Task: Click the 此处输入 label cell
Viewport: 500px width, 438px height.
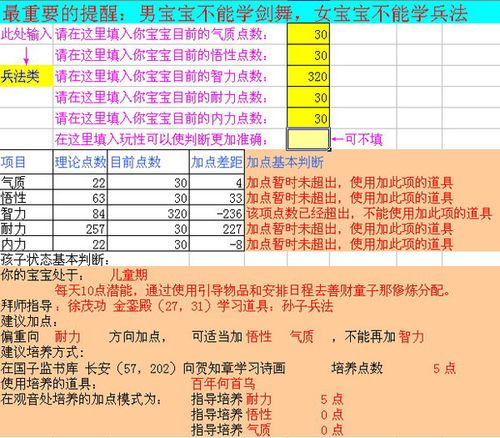Action: point(26,34)
